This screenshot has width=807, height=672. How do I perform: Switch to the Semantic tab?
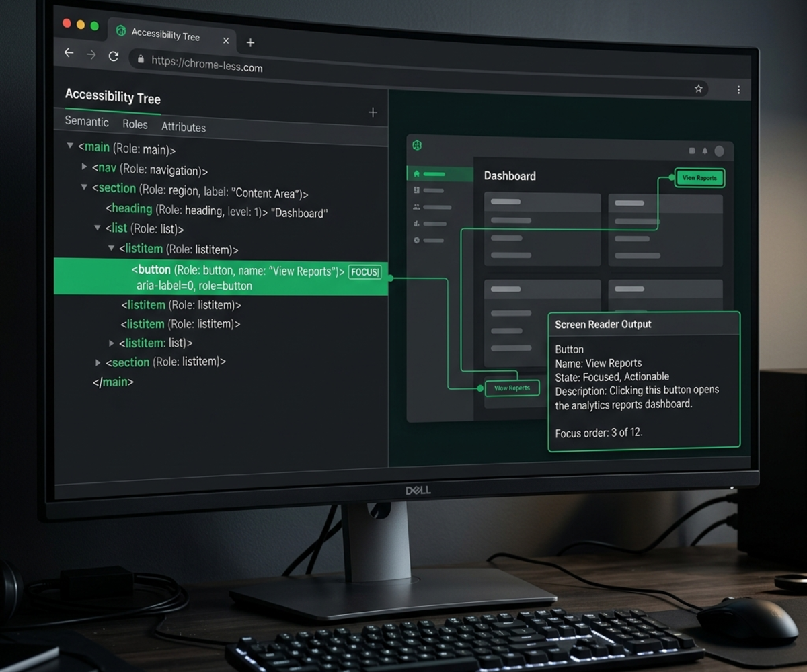point(86,121)
